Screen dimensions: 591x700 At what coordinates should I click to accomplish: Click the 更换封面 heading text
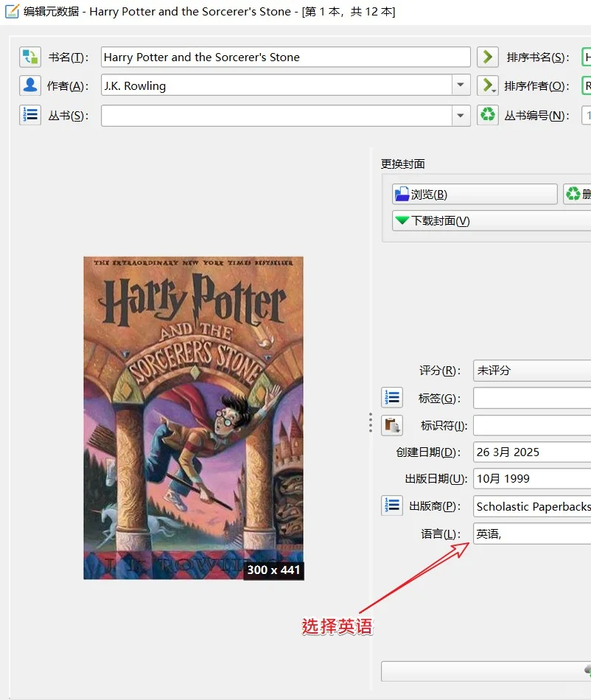[402, 164]
